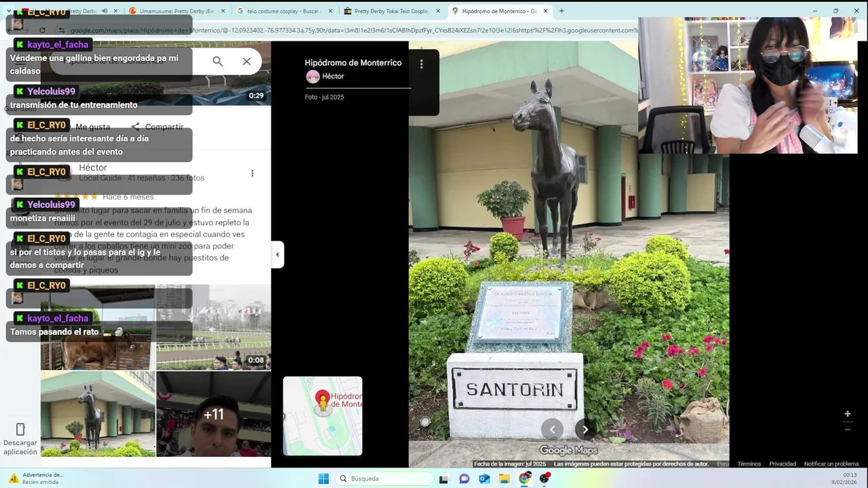Click the taskbar Búsqueda search box
Viewport: 868px width, 488px height.
pyautogui.click(x=384, y=479)
